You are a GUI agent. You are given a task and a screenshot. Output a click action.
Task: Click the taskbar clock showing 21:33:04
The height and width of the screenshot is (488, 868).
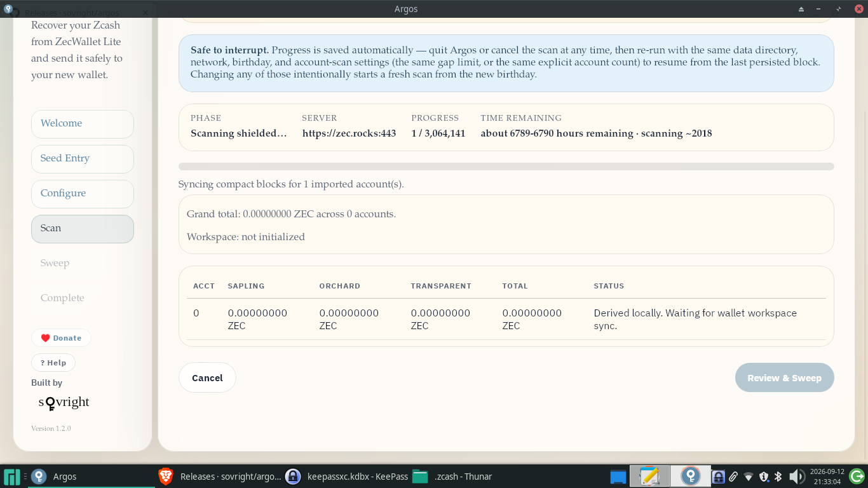(x=827, y=477)
